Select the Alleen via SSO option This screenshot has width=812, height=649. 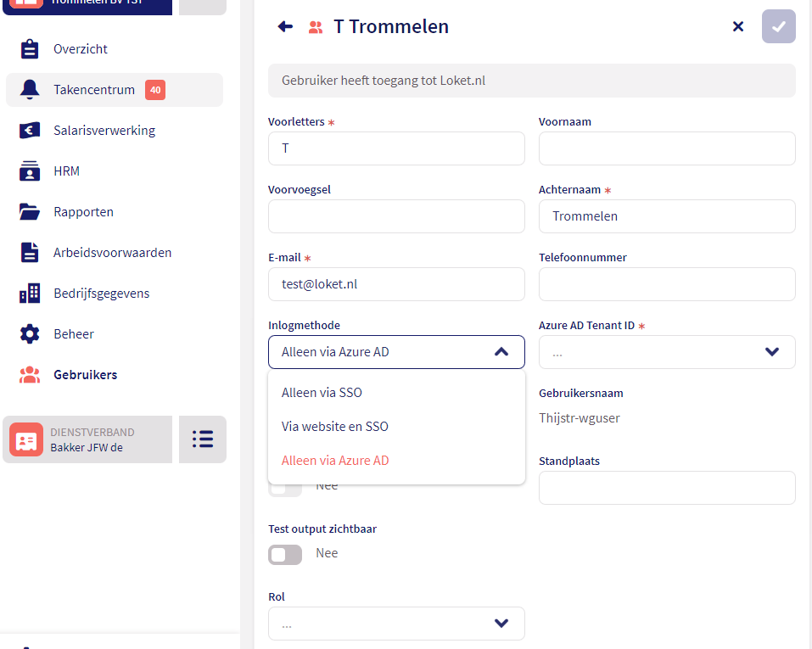click(x=322, y=393)
